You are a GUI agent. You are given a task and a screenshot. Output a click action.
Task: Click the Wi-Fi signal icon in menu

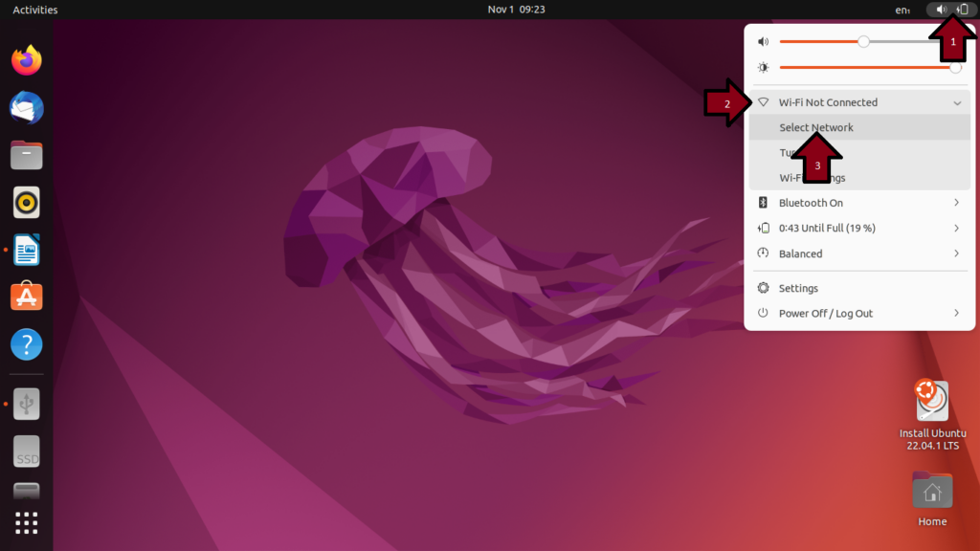[x=763, y=101]
